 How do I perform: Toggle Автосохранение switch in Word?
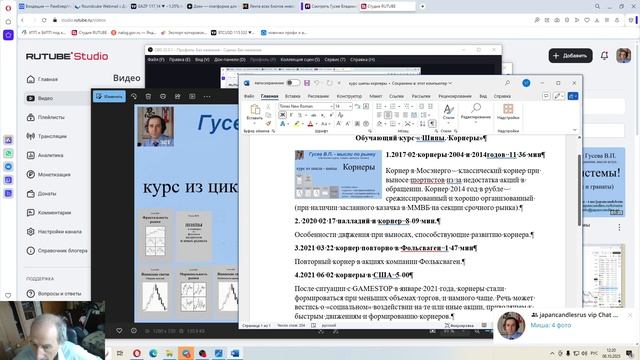[293, 83]
